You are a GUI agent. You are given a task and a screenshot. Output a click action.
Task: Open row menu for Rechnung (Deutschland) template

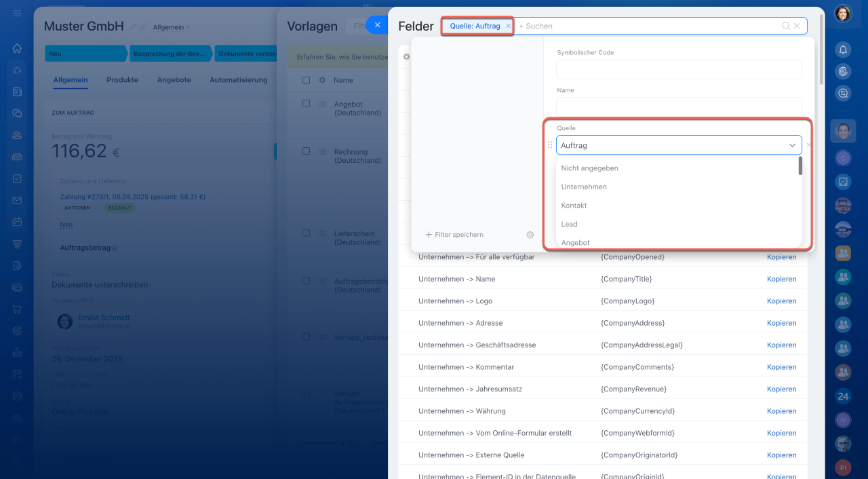[323, 151]
